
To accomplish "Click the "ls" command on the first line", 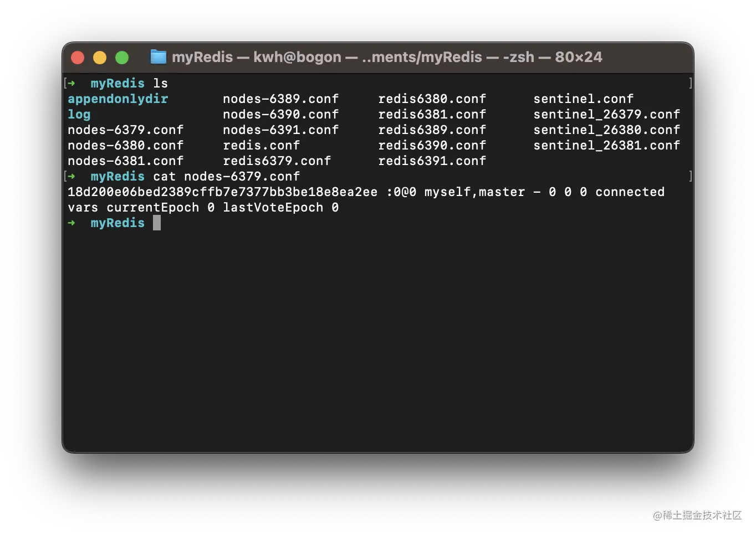I will pos(160,84).
